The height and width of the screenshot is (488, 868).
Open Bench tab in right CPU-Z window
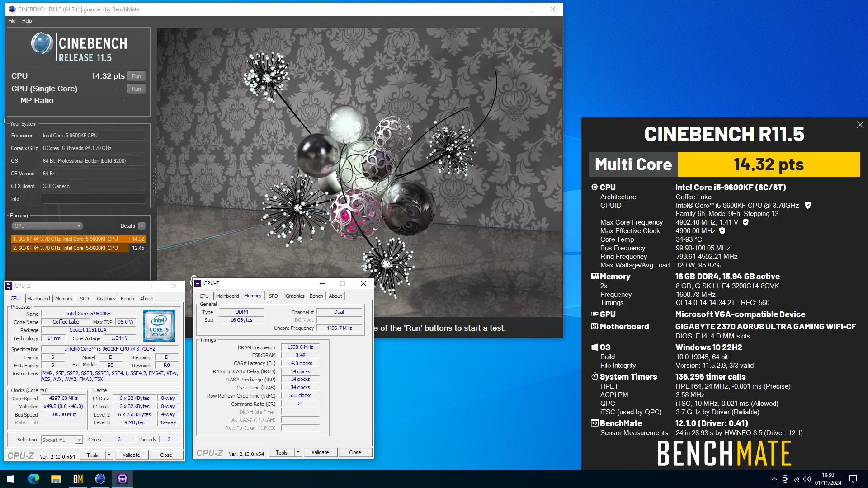click(x=316, y=296)
